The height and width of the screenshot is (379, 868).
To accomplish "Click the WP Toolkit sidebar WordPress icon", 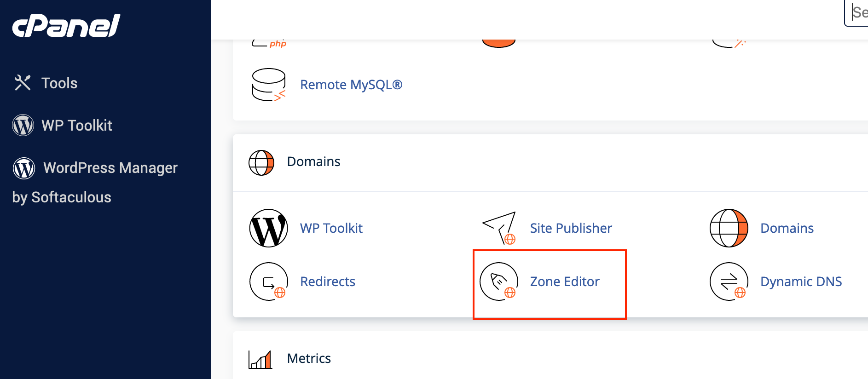I will [23, 125].
